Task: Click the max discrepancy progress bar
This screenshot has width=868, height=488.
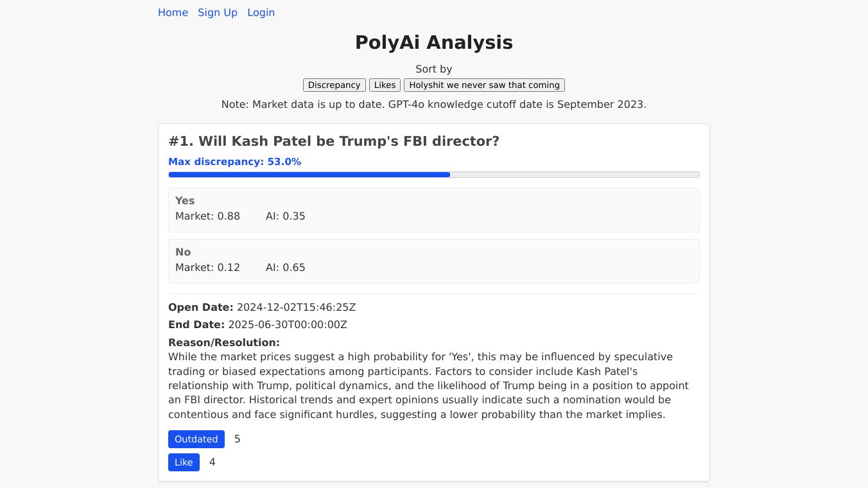Action: (433, 175)
